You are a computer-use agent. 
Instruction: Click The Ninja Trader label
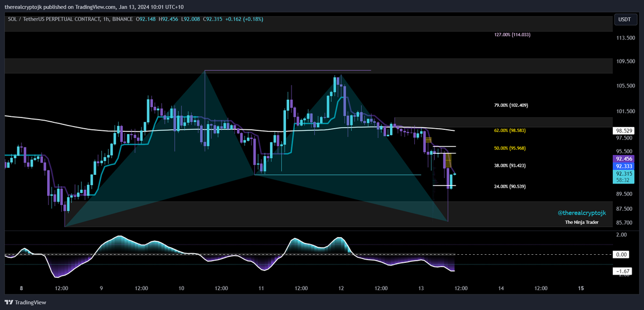pos(582,223)
